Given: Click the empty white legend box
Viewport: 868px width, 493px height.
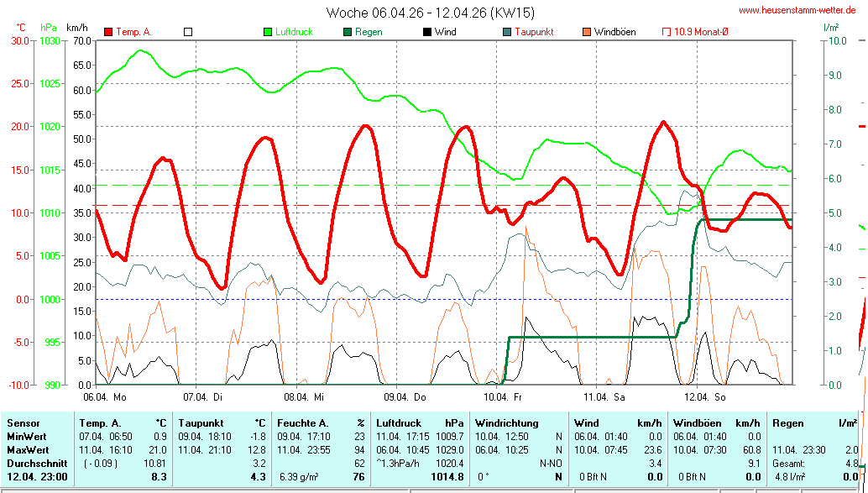Looking at the screenshot, I should [188, 32].
